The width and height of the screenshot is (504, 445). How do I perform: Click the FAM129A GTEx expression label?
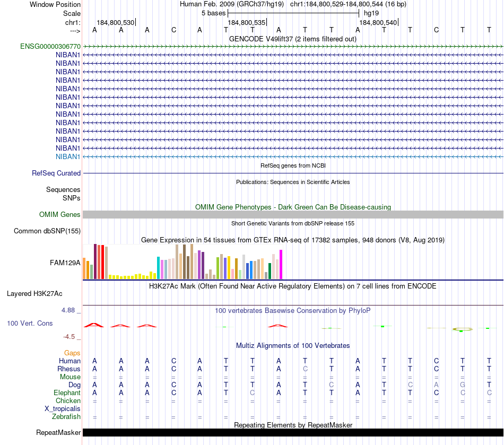[x=65, y=263]
